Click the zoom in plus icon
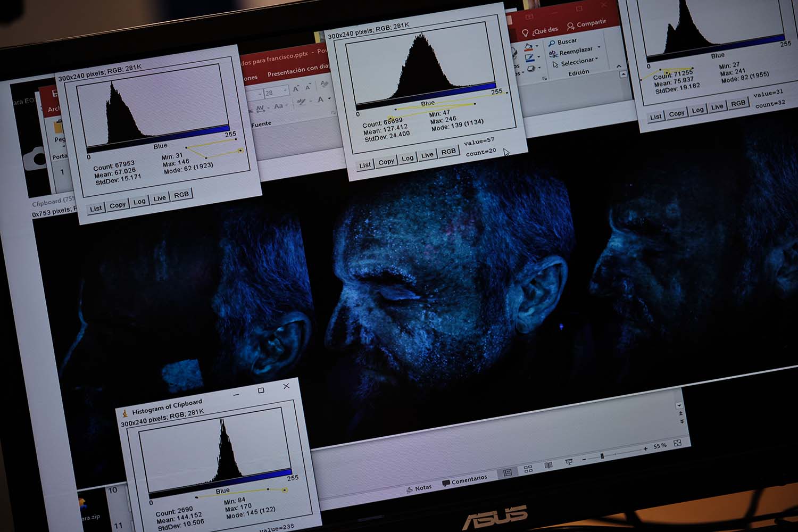The width and height of the screenshot is (798, 532). tap(645, 449)
